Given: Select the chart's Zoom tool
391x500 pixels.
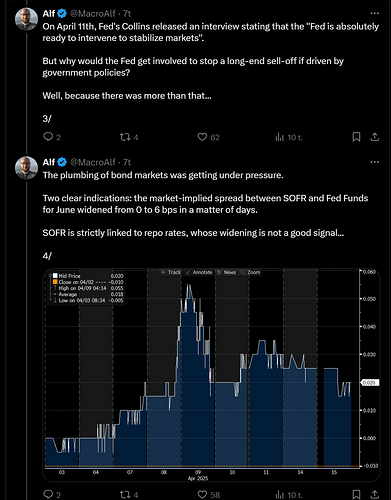Looking at the screenshot, I should (x=250, y=272).
